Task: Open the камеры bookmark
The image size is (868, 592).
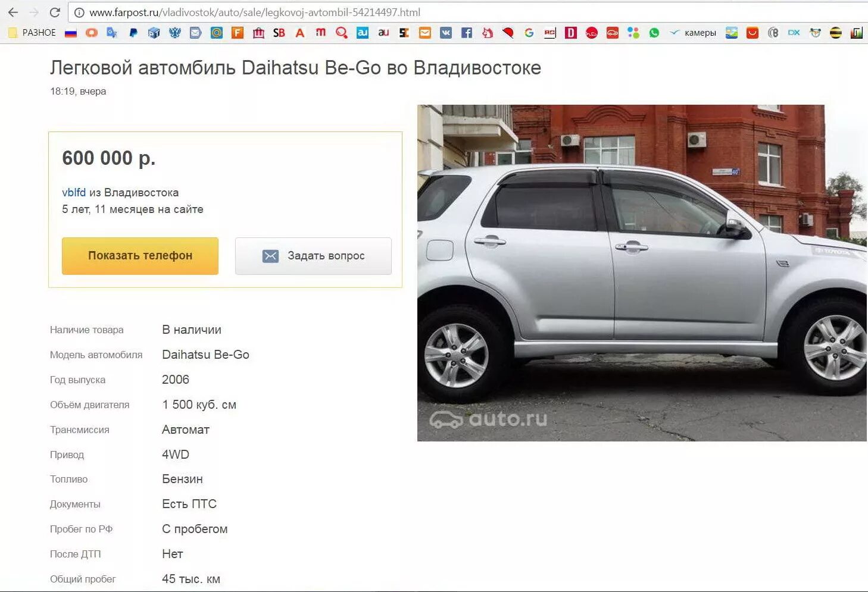Action: [x=693, y=33]
